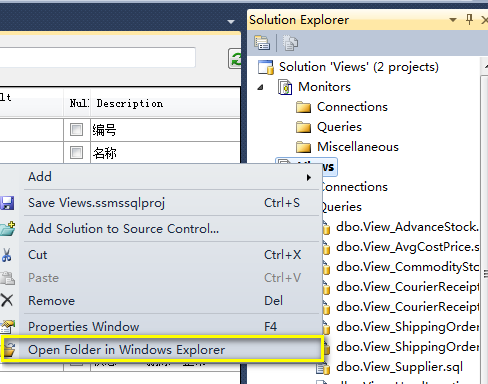Click the Show All Files toolbar icon

(290, 43)
